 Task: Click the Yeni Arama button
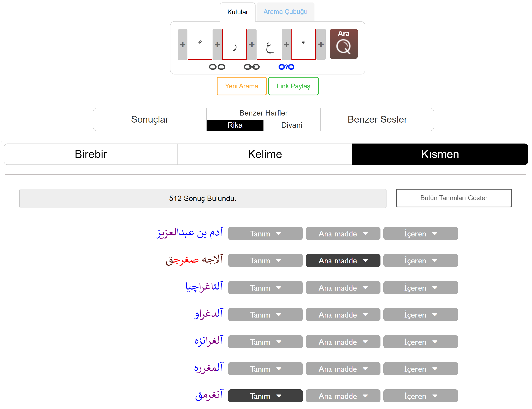[241, 86]
